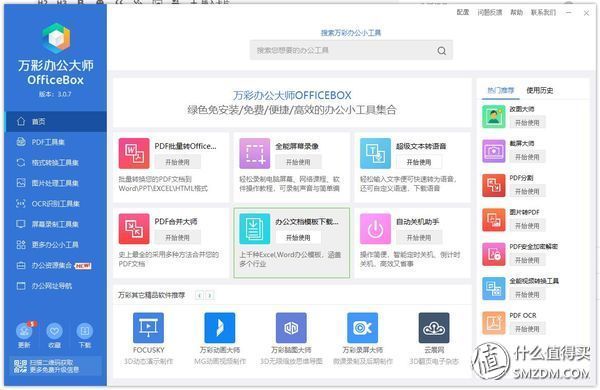Open 问题反馈 feedback link
Screen dimensions: 600x390
[490, 13]
